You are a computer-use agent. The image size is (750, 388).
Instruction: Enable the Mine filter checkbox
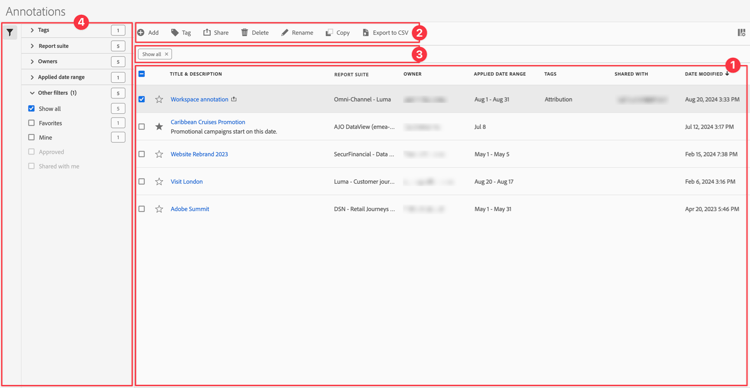click(x=32, y=137)
